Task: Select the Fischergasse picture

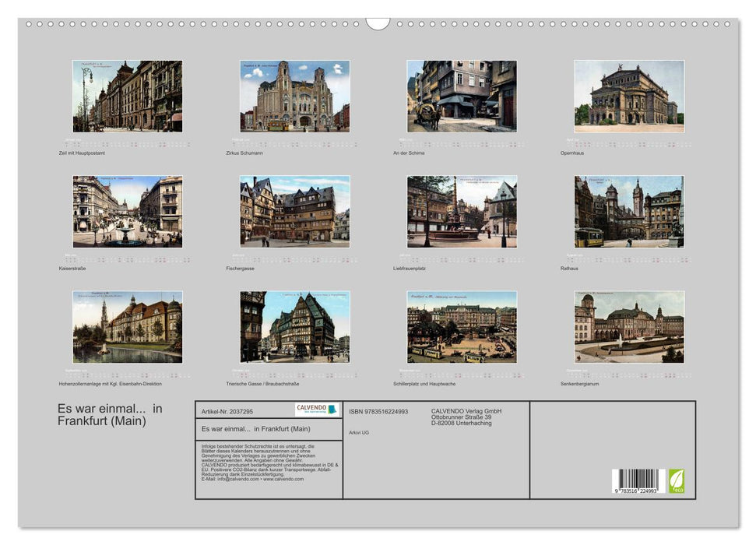Action: click(x=294, y=212)
